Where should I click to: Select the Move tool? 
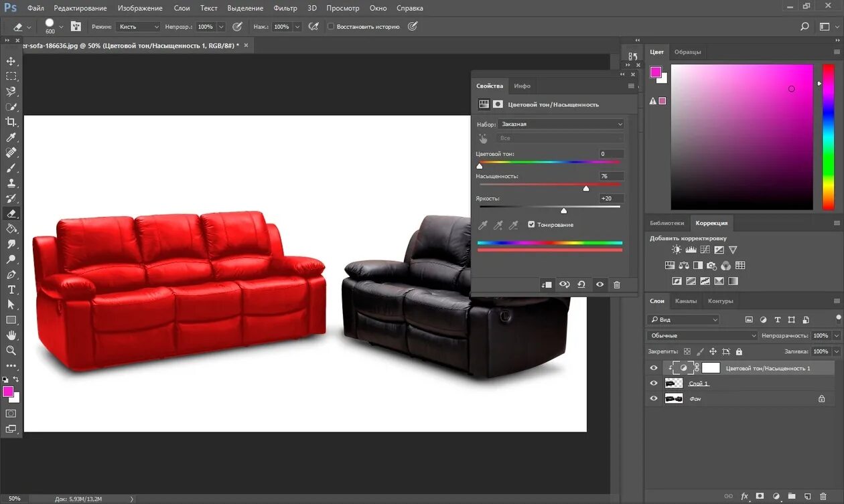(11, 61)
